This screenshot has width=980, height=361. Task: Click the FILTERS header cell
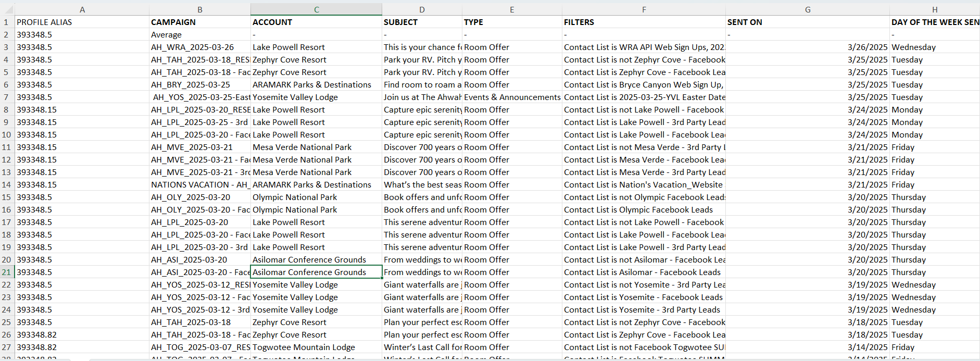point(644,22)
